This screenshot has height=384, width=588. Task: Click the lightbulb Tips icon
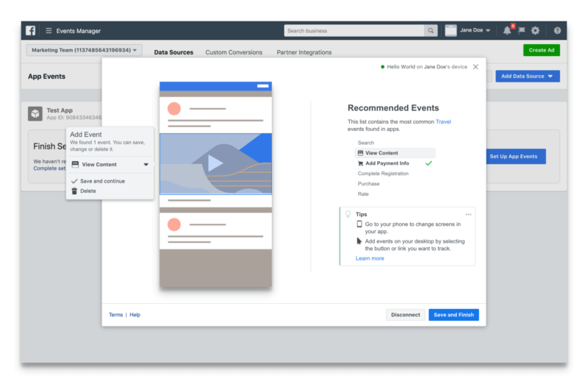[x=348, y=214]
